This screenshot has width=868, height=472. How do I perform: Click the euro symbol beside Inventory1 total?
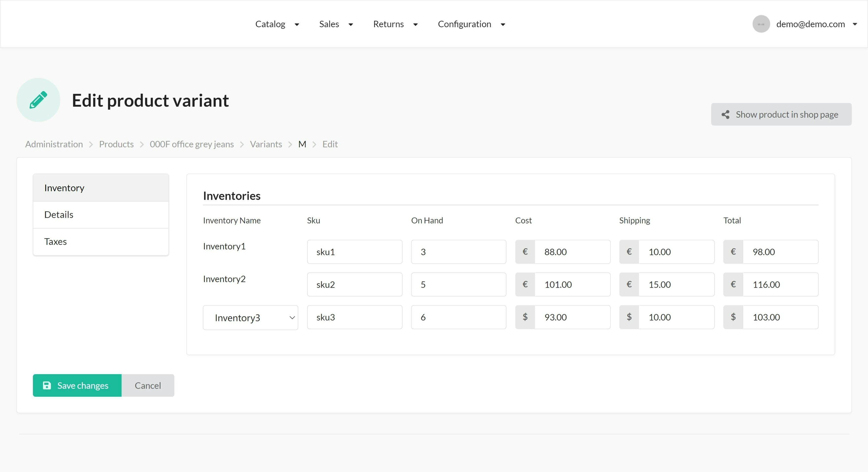click(733, 252)
